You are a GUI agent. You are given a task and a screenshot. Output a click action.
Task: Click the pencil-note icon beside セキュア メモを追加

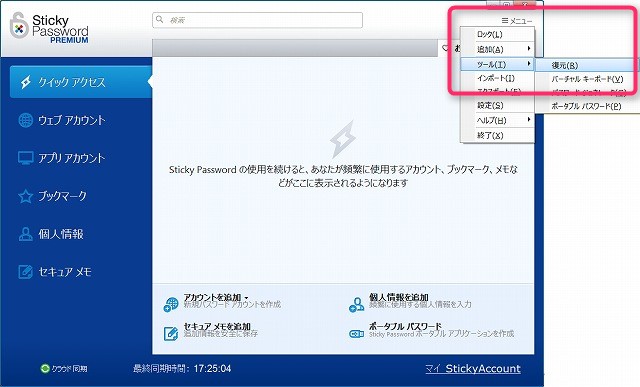pyautogui.click(x=171, y=333)
